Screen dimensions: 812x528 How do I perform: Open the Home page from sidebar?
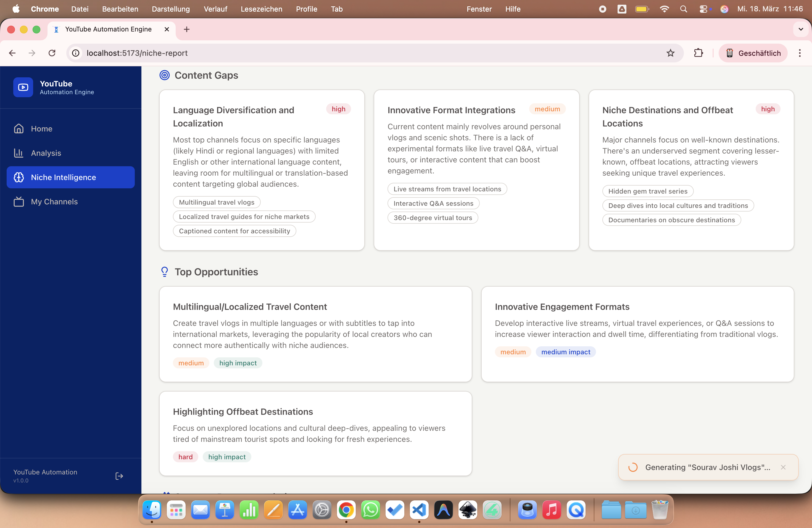click(42, 129)
